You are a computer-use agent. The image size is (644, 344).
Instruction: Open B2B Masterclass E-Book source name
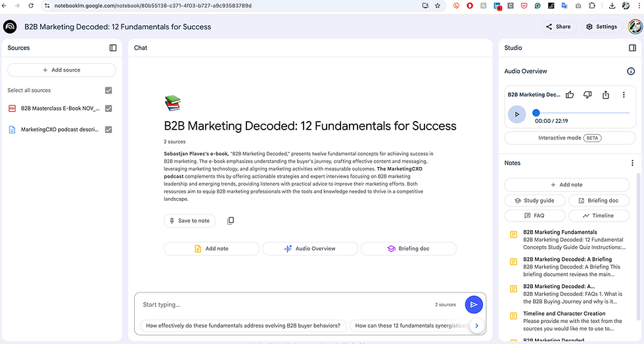pos(60,109)
